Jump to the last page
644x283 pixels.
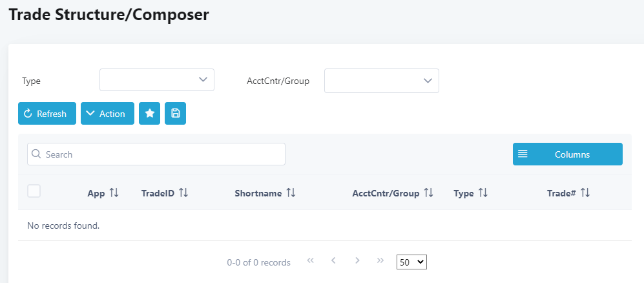(x=380, y=261)
